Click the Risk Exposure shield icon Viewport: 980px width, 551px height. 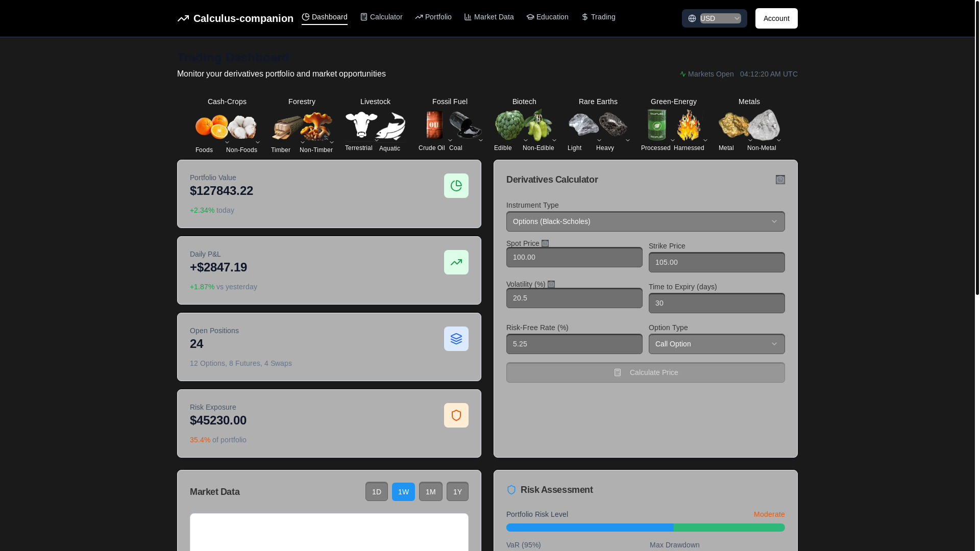click(x=456, y=415)
